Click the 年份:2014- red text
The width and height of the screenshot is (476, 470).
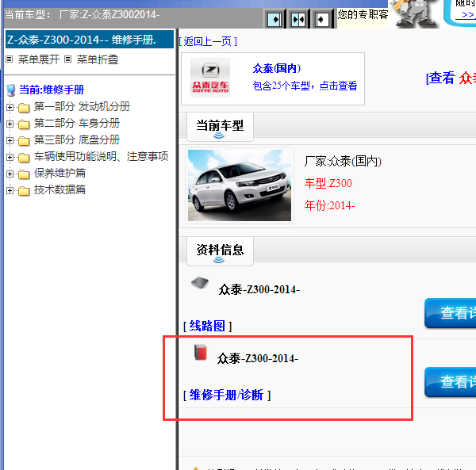pyautogui.click(x=330, y=205)
